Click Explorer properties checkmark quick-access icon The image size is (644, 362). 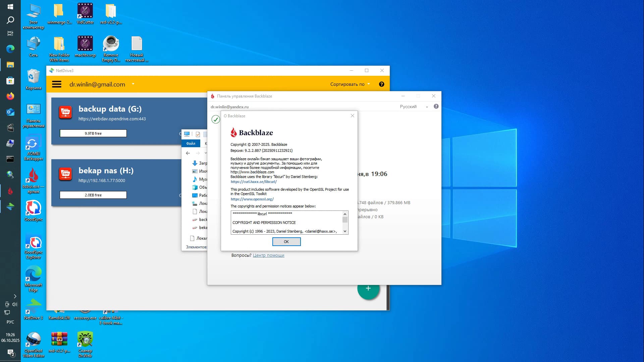198,134
